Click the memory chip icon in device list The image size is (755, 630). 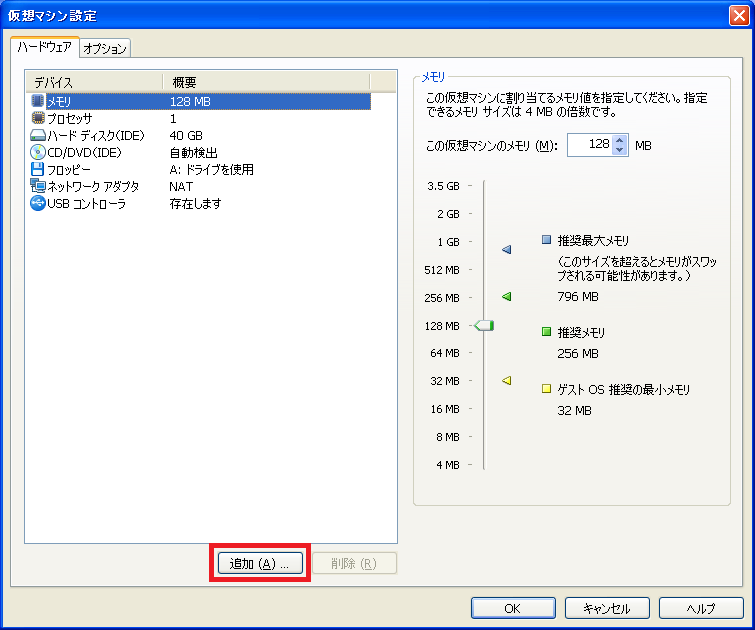click(x=38, y=101)
